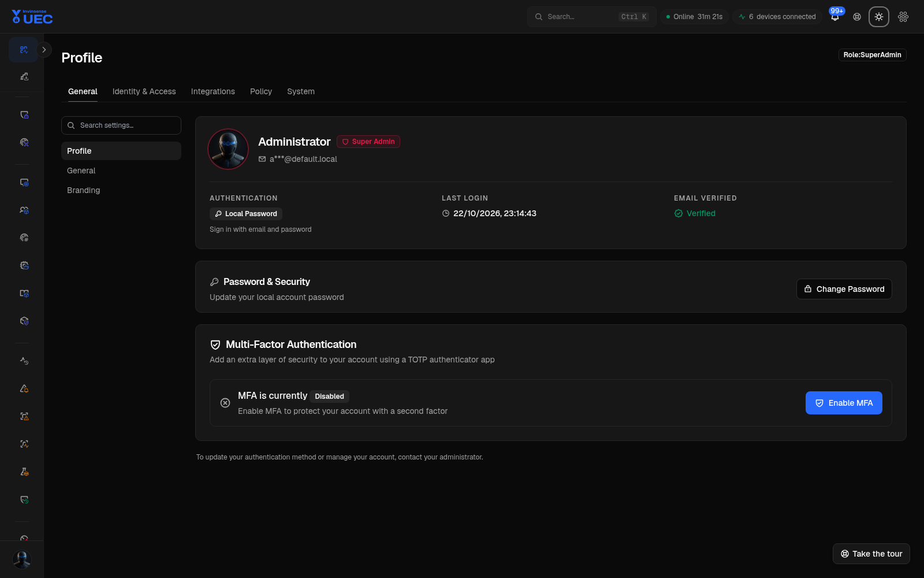The height and width of the screenshot is (578, 924).
Task: Click the stairs download sidebar icon
Action: 24,76
